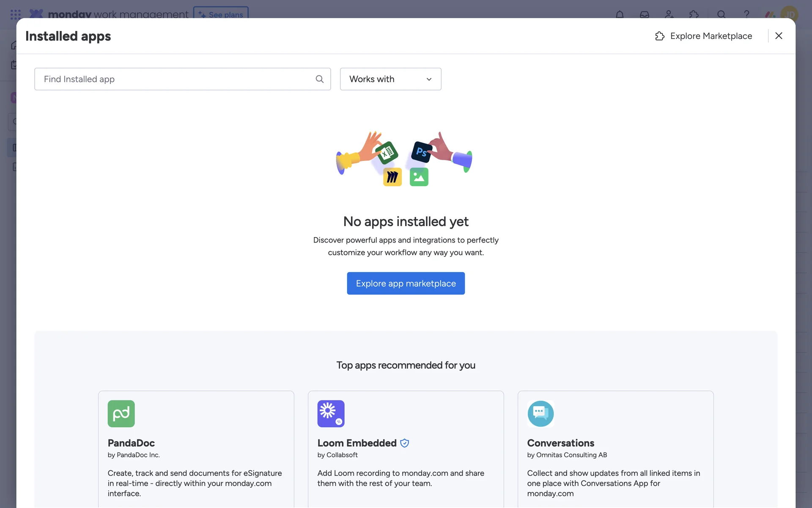Open the inbox tray icon
Viewport: 812px width, 508px height.
point(644,14)
